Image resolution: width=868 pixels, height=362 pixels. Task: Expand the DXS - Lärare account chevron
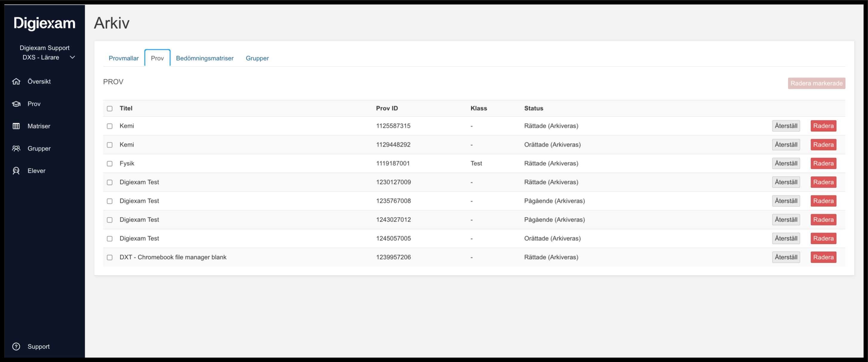(72, 57)
